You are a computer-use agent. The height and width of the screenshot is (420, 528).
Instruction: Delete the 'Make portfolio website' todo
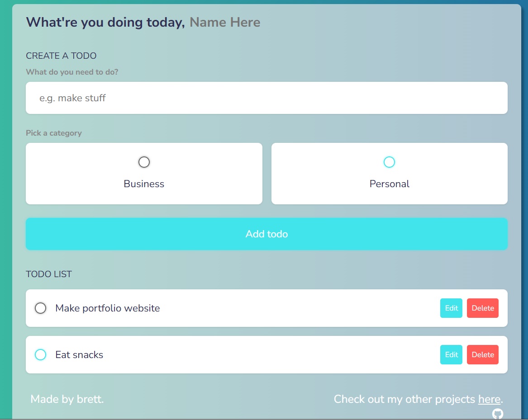[x=482, y=308]
